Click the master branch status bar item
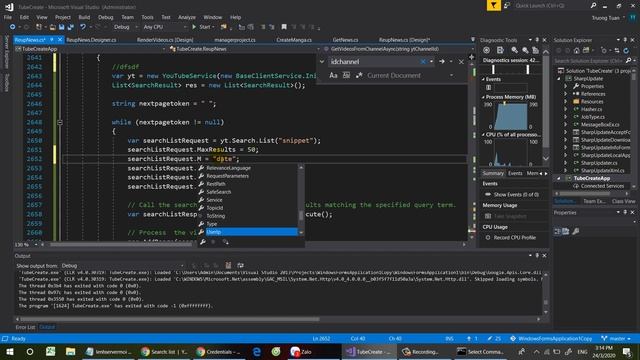The image size is (640, 360). pos(616,339)
